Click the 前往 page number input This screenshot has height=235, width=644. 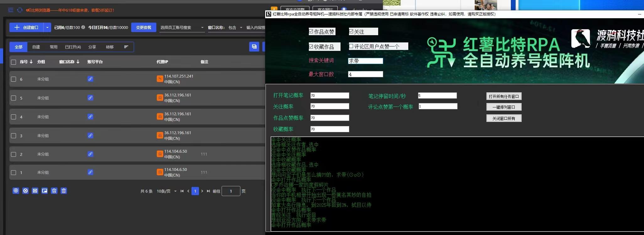point(231,191)
